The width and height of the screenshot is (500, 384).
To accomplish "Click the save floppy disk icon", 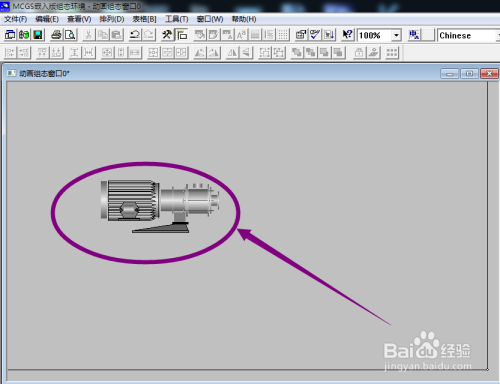I will coord(38,35).
